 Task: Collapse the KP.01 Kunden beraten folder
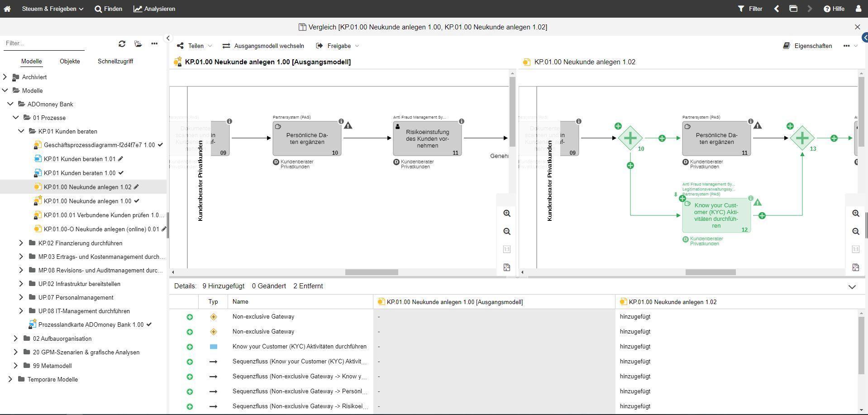click(21, 131)
